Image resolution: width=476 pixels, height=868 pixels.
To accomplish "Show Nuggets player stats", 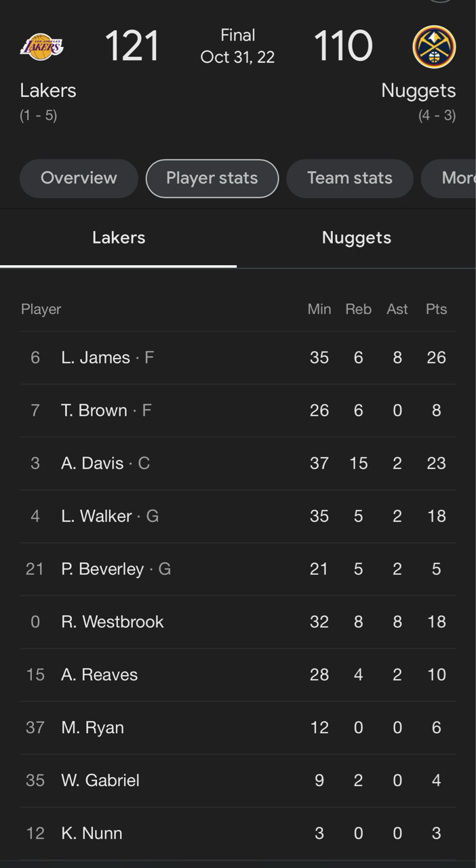I will 357,238.
